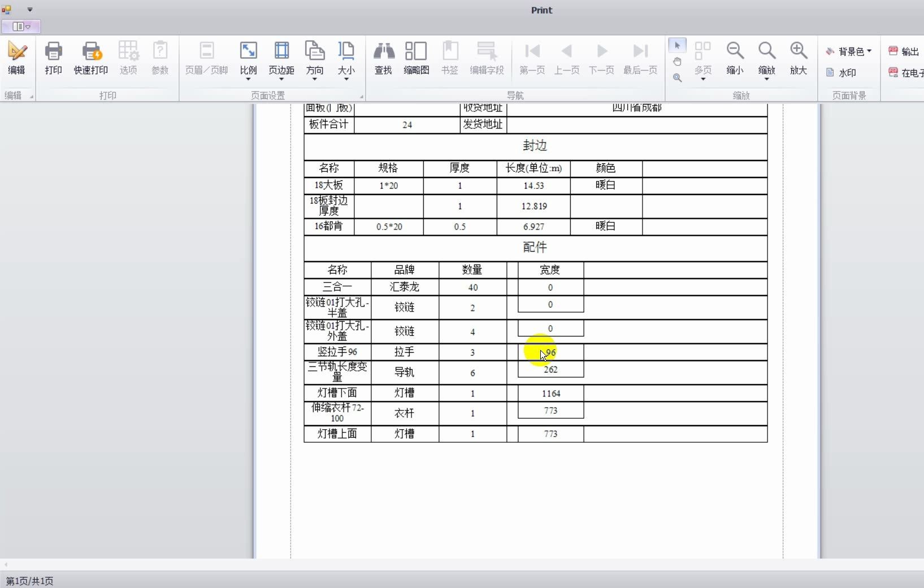Click the 6.927 length value
Image resolution: width=924 pixels, height=588 pixels.
click(533, 227)
